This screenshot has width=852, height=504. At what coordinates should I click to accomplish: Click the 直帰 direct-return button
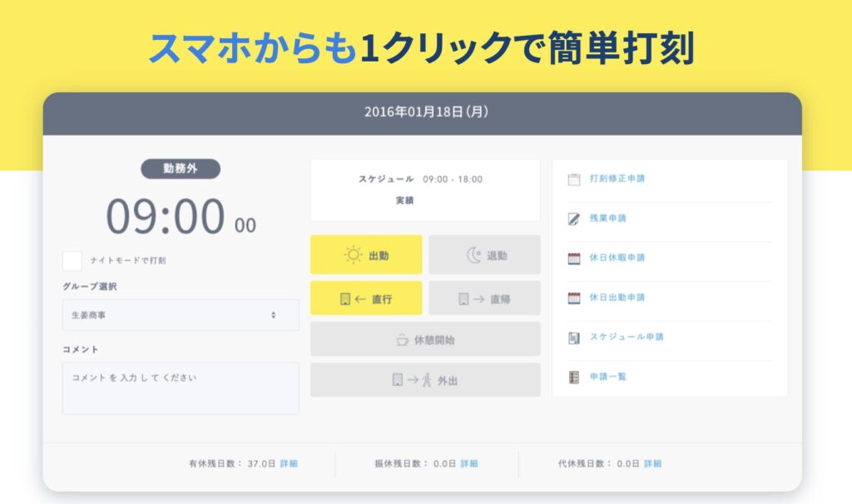click(484, 299)
